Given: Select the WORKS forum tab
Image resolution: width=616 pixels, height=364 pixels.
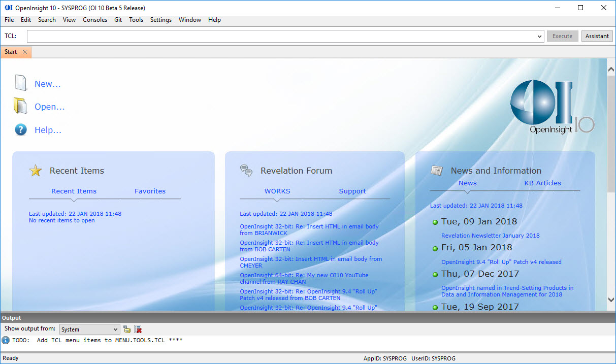Looking at the screenshot, I should click(x=277, y=191).
